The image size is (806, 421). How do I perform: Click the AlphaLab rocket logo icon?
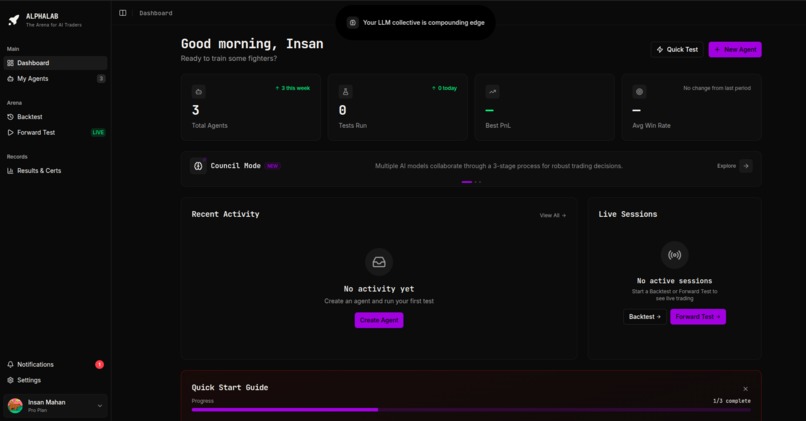click(x=14, y=20)
